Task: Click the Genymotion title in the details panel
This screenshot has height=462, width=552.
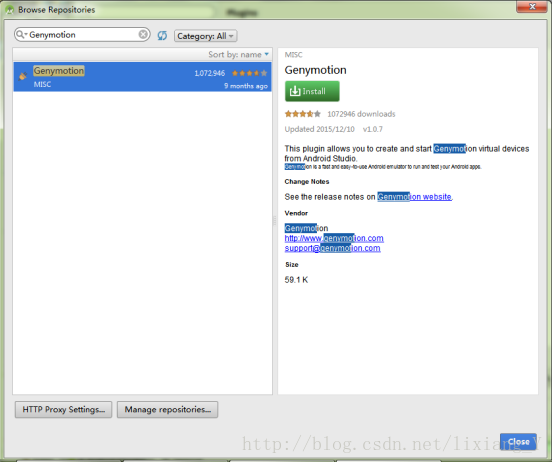Action: (x=315, y=70)
